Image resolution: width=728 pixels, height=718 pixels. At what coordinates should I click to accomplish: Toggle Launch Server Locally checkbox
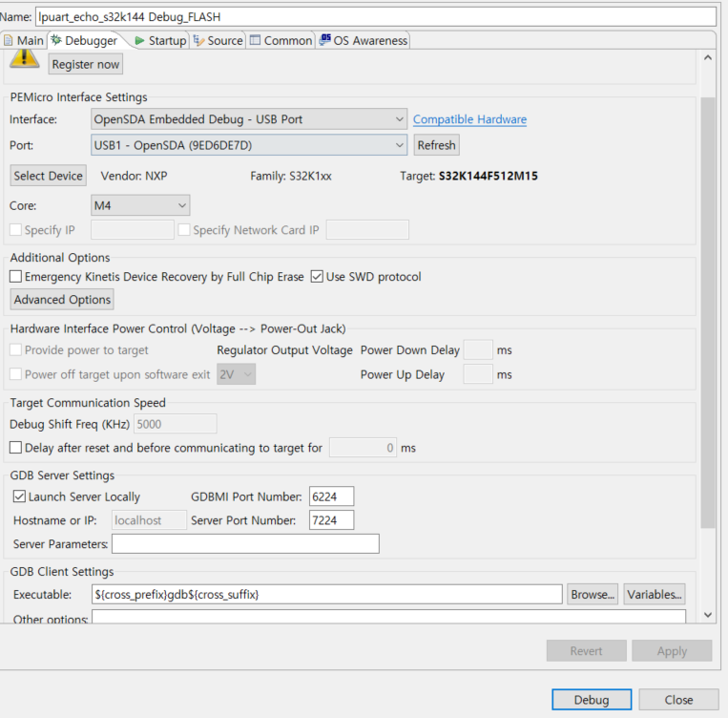coord(19,496)
